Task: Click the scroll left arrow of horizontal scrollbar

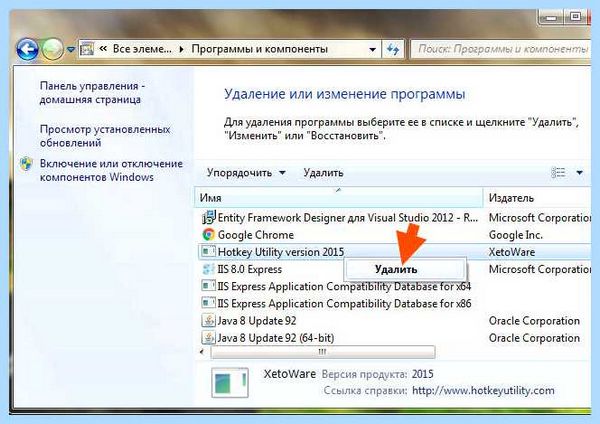Action: tap(202, 352)
